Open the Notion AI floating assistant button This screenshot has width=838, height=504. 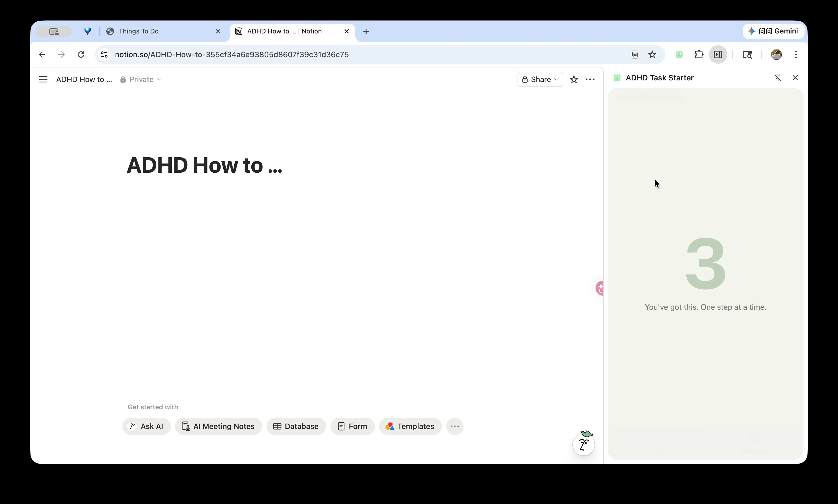pyautogui.click(x=583, y=444)
